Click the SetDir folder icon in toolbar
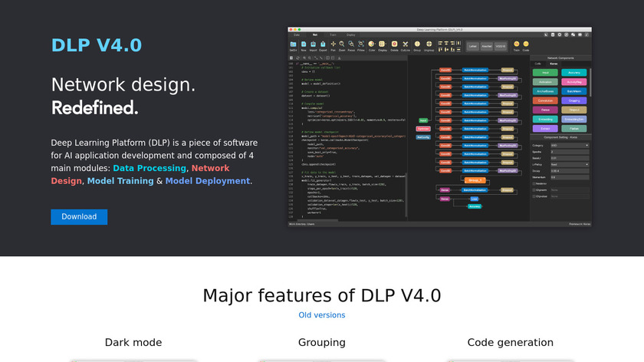 [x=293, y=44]
